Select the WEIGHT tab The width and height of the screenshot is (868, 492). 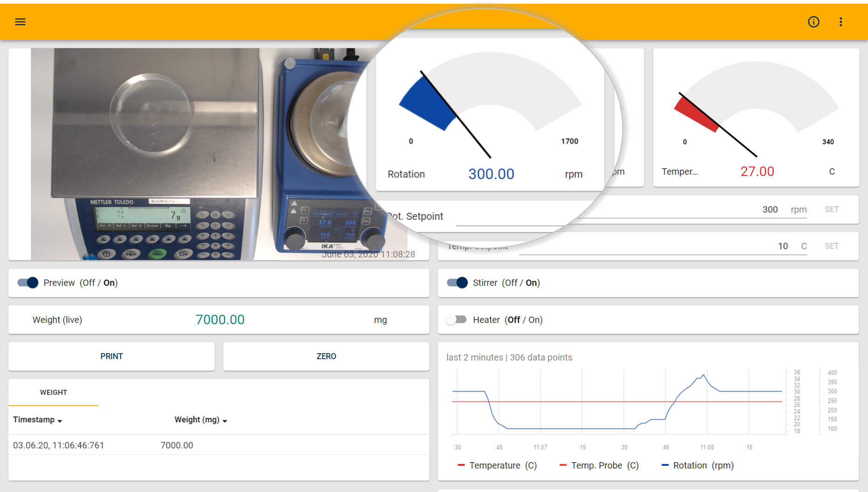pyautogui.click(x=54, y=392)
